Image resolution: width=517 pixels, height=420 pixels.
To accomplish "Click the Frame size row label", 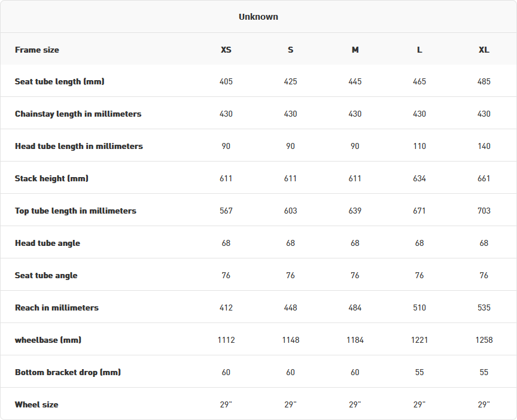I will (37, 50).
